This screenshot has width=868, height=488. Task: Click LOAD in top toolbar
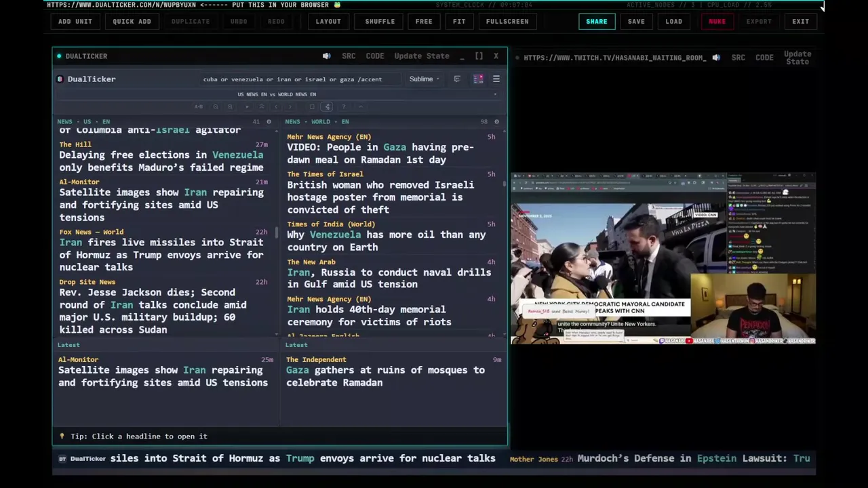[x=674, y=22]
